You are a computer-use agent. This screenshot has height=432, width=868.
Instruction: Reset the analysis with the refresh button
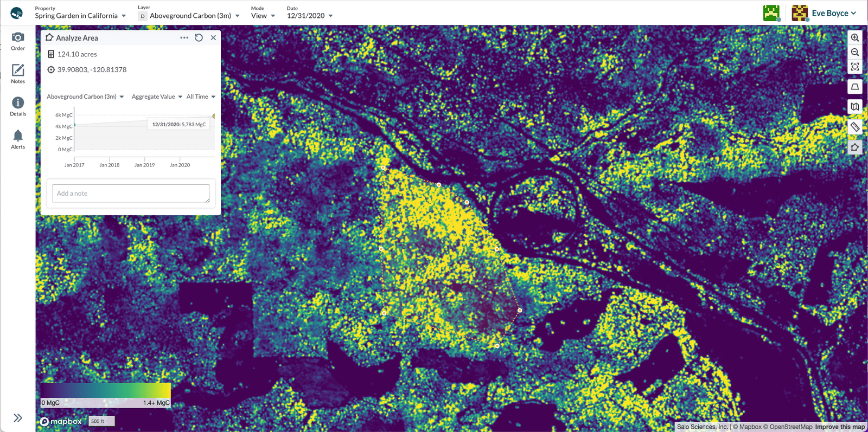coord(199,37)
